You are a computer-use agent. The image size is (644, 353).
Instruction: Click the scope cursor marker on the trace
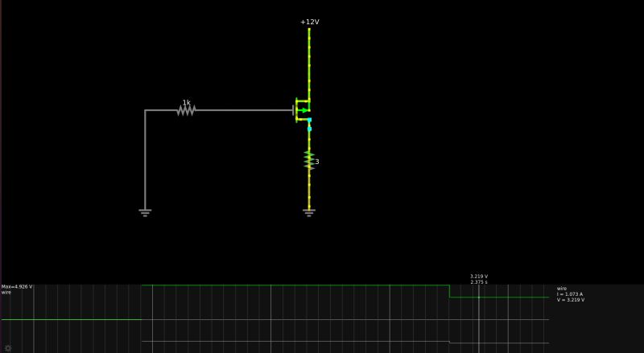point(479,298)
